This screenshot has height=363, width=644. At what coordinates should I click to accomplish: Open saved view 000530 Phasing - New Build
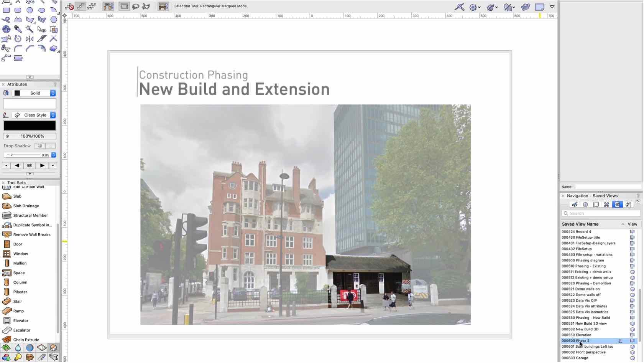(x=585, y=318)
